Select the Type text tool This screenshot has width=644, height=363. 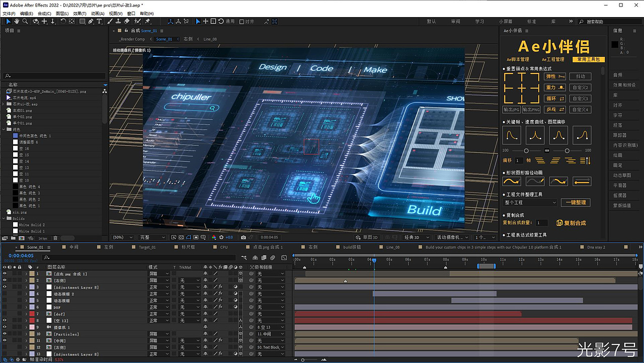[x=99, y=22]
